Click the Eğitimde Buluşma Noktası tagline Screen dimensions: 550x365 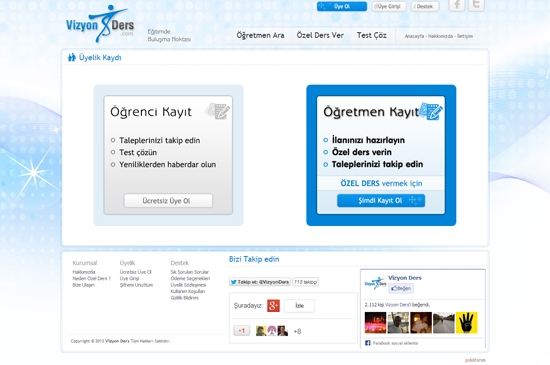click(169, 35)
